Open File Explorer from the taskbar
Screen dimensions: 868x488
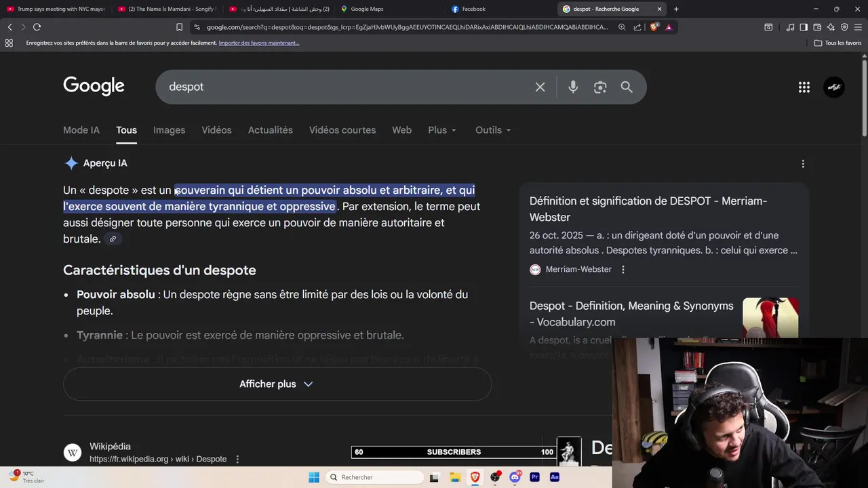coord(455,477)
